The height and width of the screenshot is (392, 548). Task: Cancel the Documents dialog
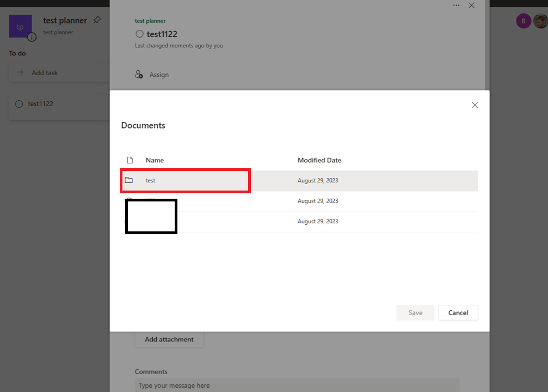pos(458,313)
